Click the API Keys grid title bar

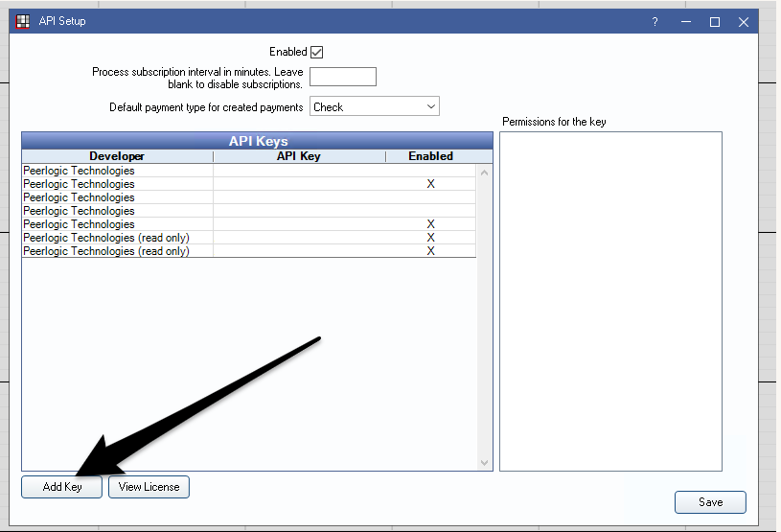pos(258,141)
